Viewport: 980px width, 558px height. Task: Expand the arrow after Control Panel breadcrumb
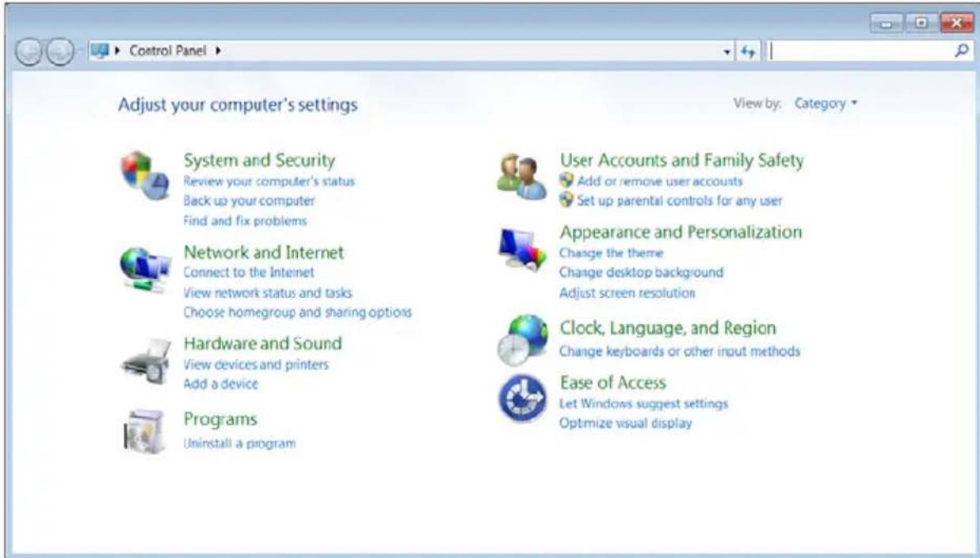click(217, 52)
